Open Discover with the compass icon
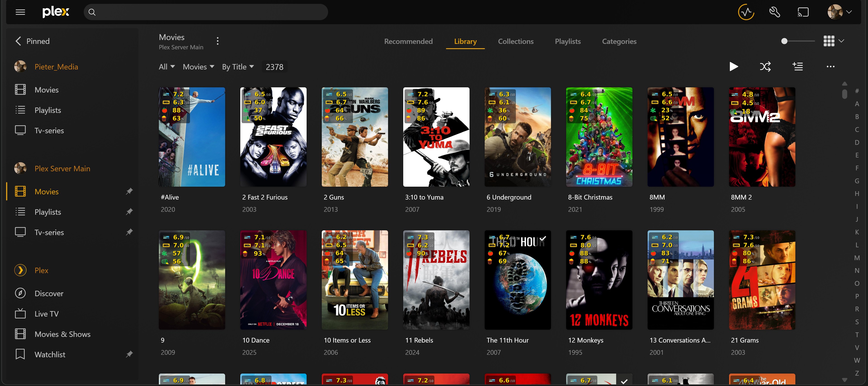 pyautogui.click(x=21, y=293)
